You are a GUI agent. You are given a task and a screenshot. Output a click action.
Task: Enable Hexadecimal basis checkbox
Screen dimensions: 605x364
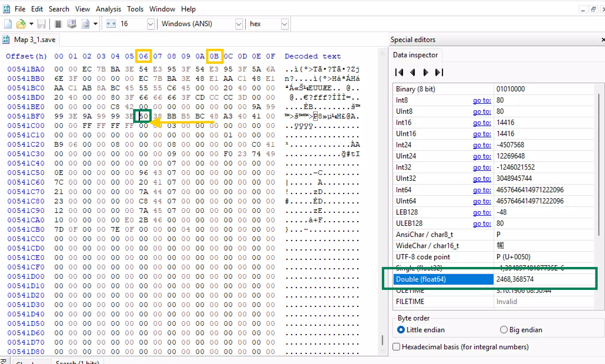396,347
